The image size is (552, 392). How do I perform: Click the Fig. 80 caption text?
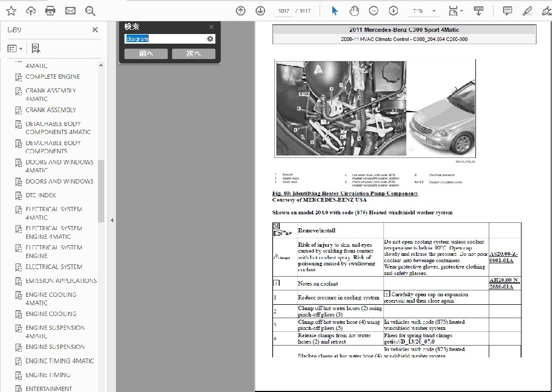coord(345,194)
